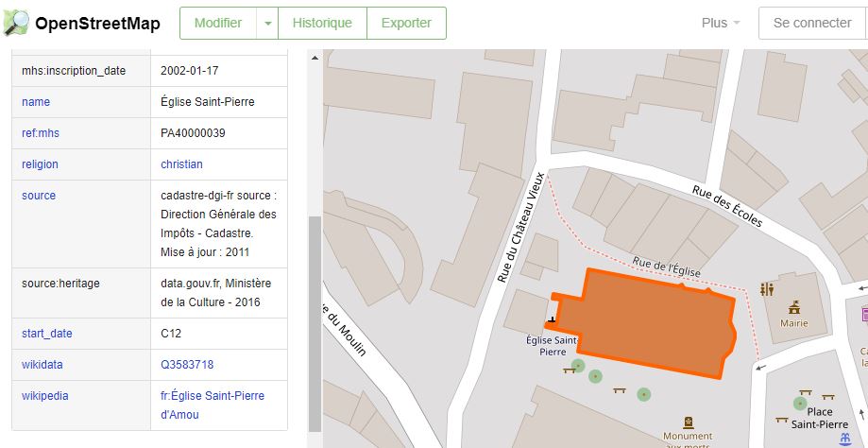Open fr:Église Saint-Pierre d'Amou Wikipedia link
This screenshot has height=448, width=868.
coord(213,405)
